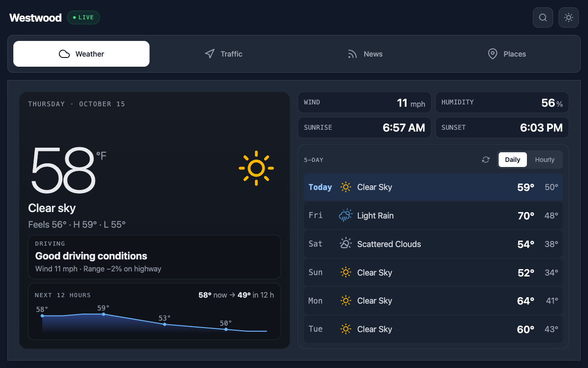Select the Today forecast row label
Viewport: 588px width, 368px height.
click(320, 187)
